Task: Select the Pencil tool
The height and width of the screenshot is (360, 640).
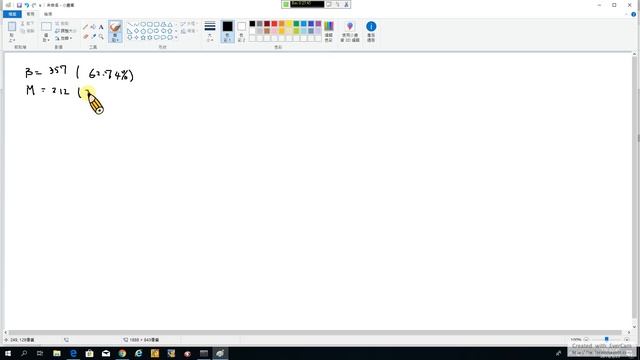Action: pyautogui.click(x=85, y=27)
